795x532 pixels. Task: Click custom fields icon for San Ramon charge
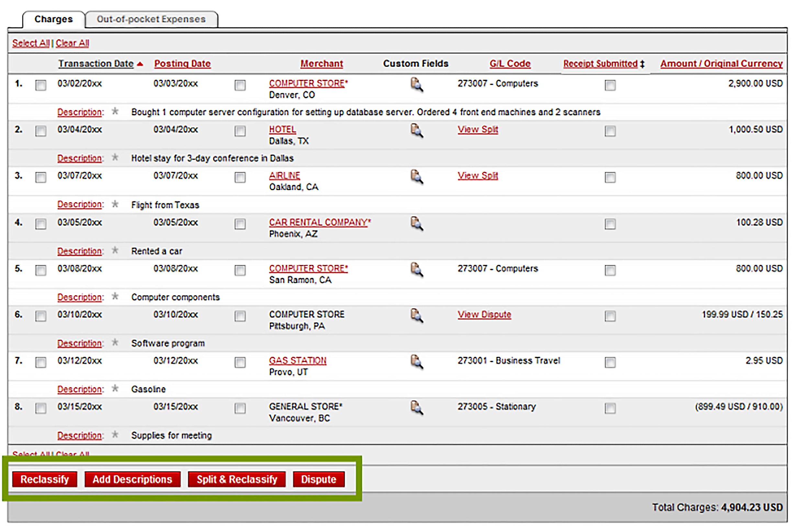(416, 270)
